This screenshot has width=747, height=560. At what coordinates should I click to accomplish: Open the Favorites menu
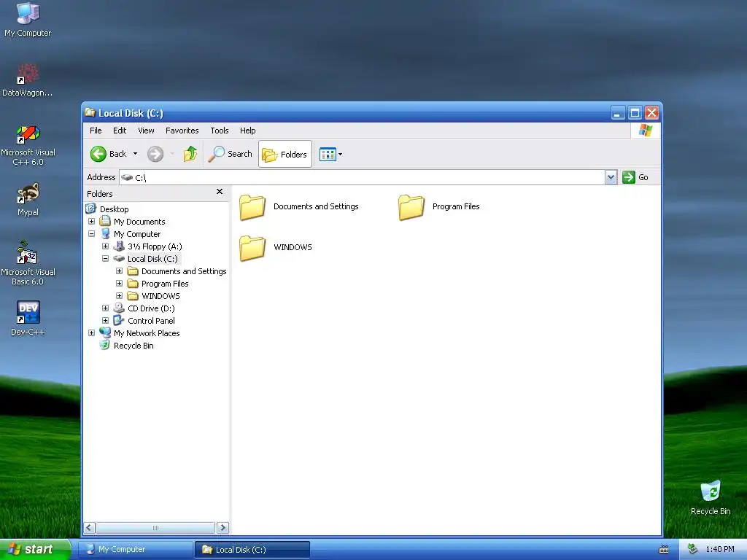pos(182,131)
